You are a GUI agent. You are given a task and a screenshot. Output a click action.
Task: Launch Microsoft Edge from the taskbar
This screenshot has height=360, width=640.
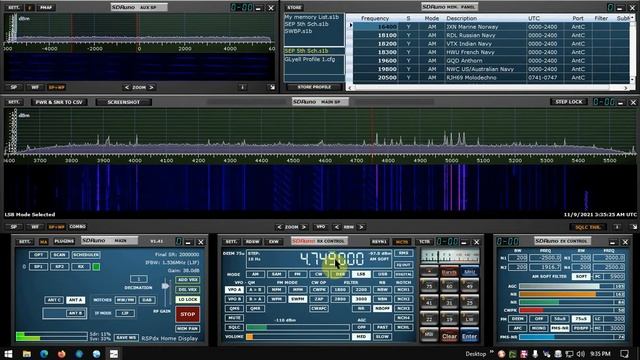coord(44,354)
